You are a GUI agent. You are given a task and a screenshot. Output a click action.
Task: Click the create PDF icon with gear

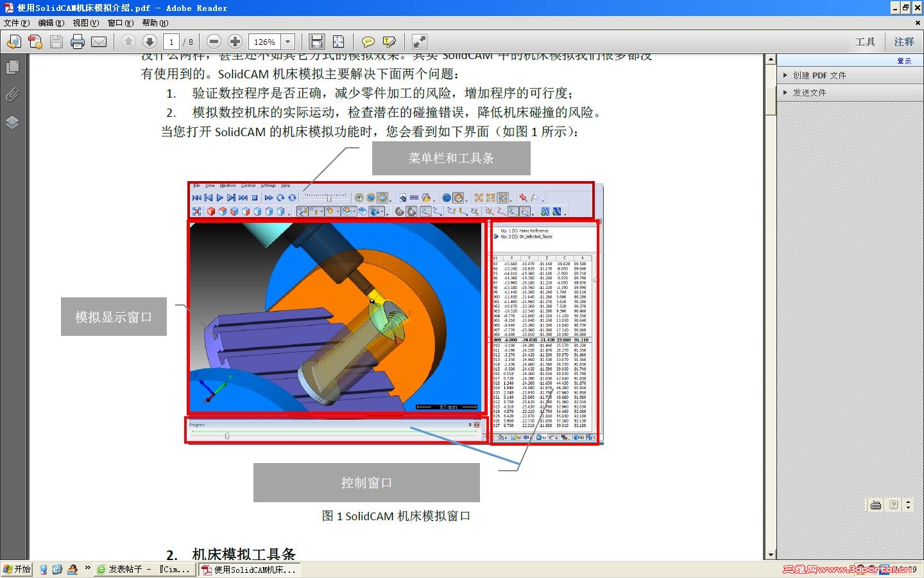point(35,42)
